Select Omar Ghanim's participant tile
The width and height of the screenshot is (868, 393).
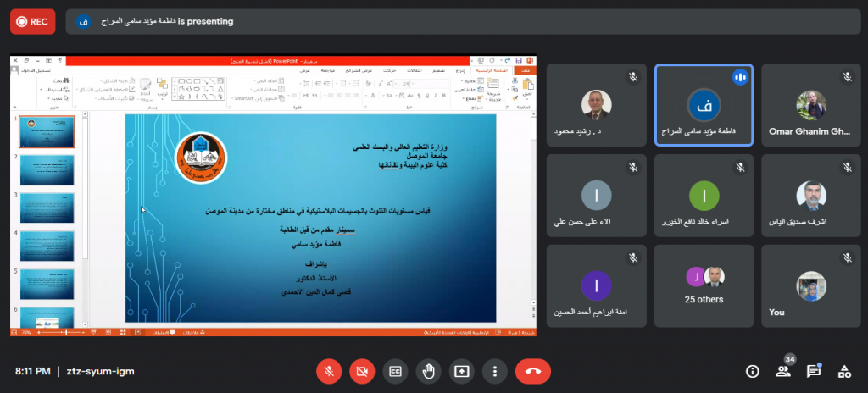(810, 105)
